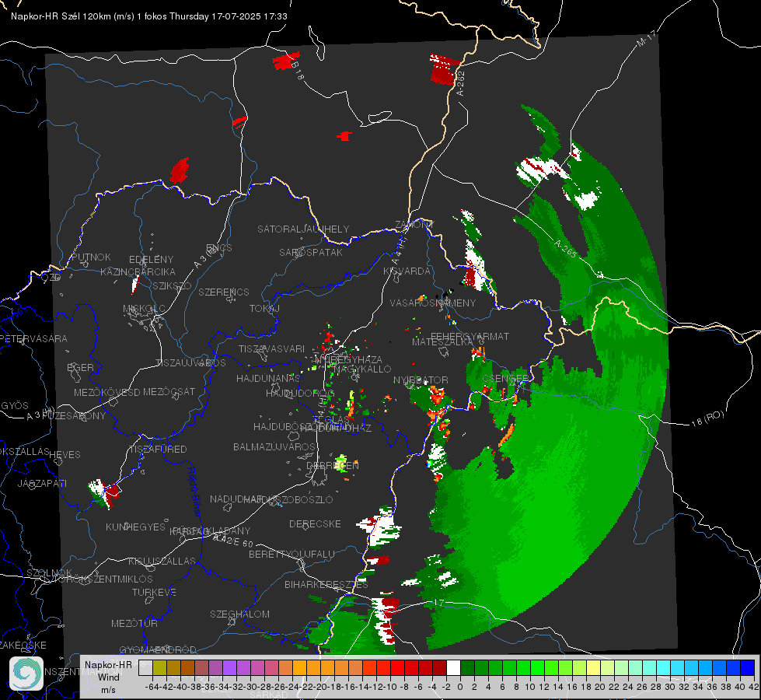Click the BIHARKERESZTES town label

pyautogui.click(x=326, y=584)
